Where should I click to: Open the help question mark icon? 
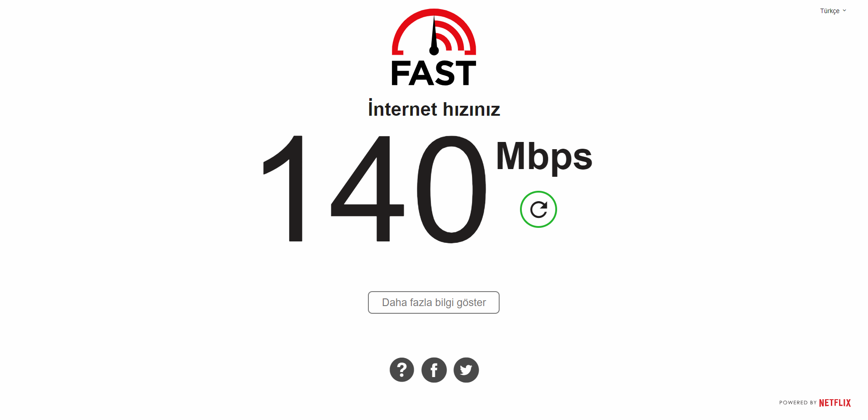(x=402, y=370)
